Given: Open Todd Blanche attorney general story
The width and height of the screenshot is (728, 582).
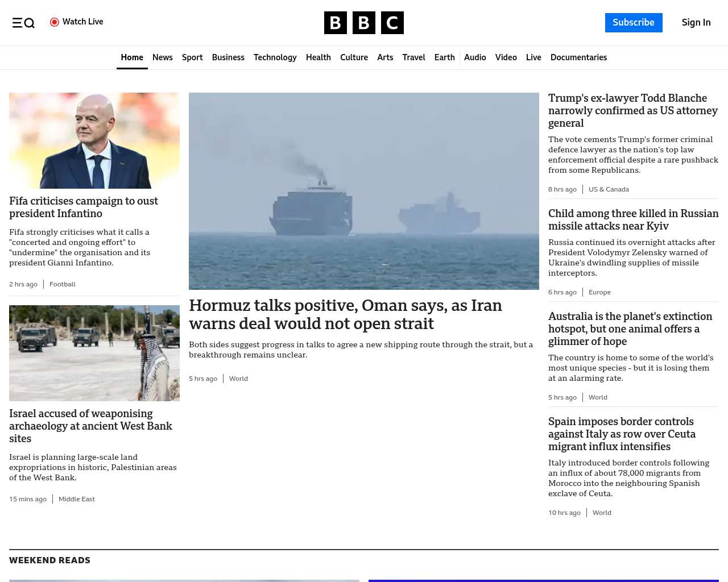Looking at the screenshot, I should (633, 111).
